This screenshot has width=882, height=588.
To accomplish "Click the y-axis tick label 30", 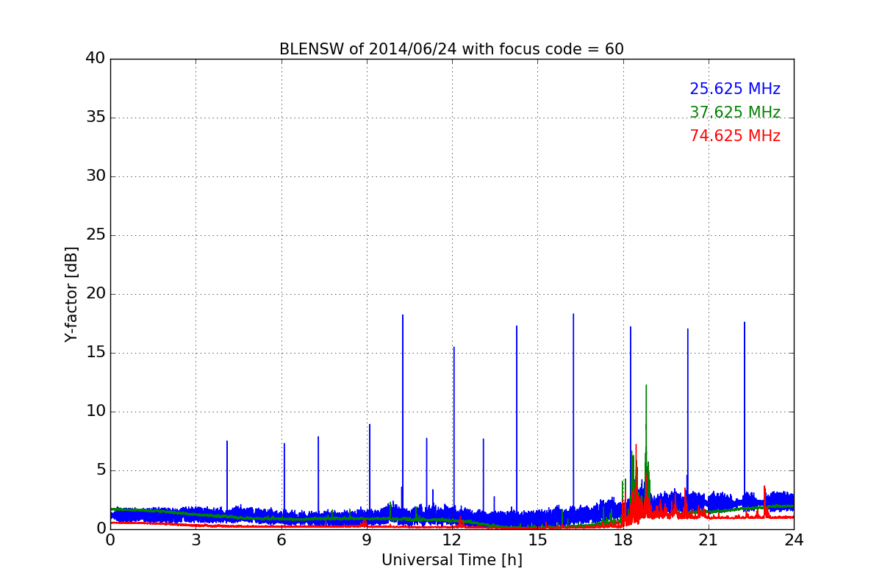I will coord(96,176).
